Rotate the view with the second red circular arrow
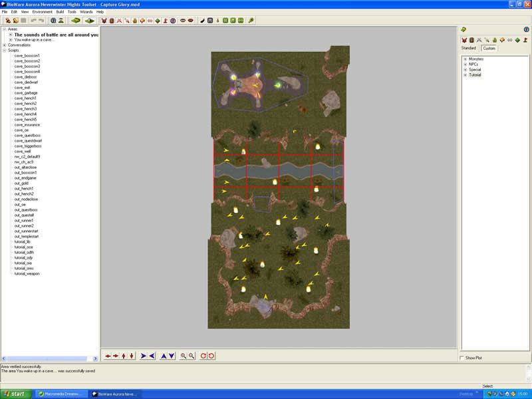Image resolution: width=532 pixels, height=399 pixels. pyautogui.click(x=211, y=356)
